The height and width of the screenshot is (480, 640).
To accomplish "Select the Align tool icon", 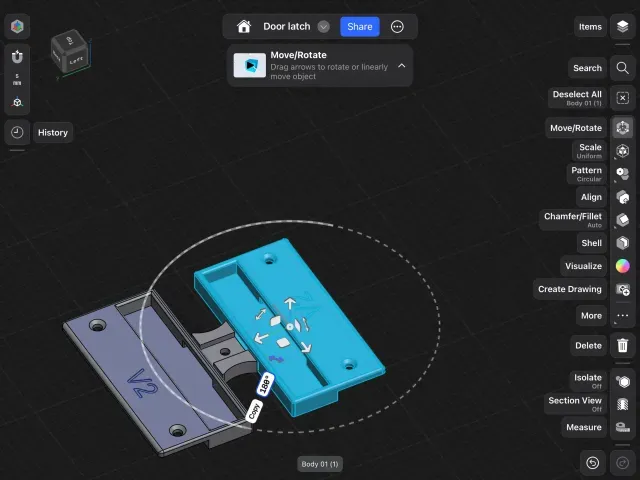I will 622,197.
